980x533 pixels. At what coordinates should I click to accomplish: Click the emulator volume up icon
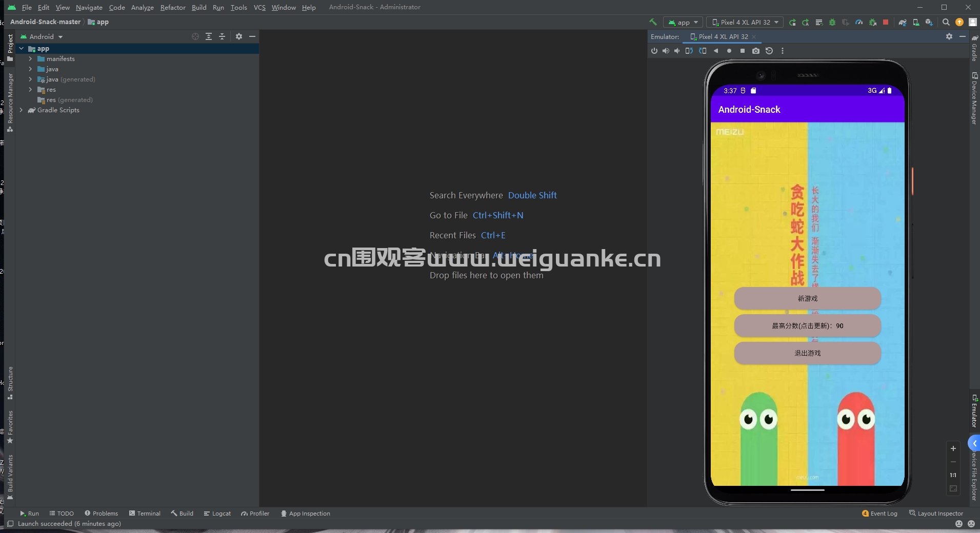666,51
